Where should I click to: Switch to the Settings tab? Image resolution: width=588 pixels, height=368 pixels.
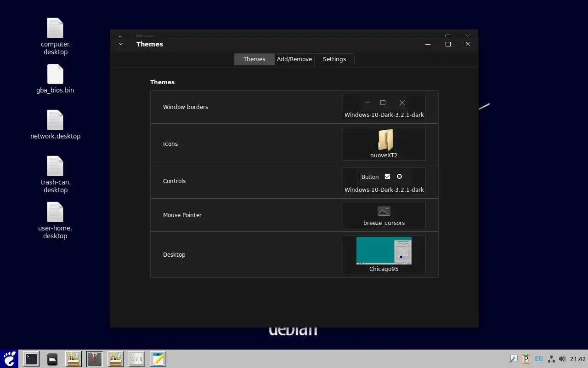coord(334,59)
